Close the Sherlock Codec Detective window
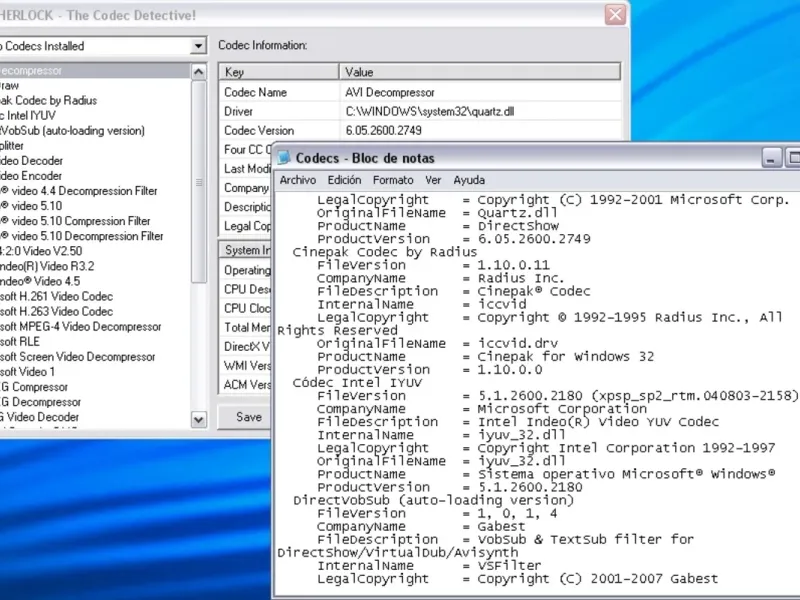Screen dimensions: 800x600 [x=616, y=15]
